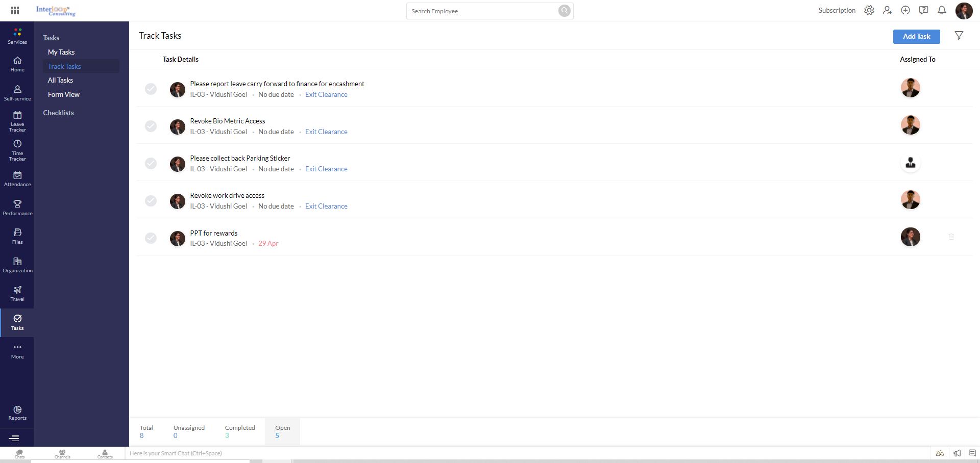Mark Revoke Bio Metric Access complete

point(151,126)
